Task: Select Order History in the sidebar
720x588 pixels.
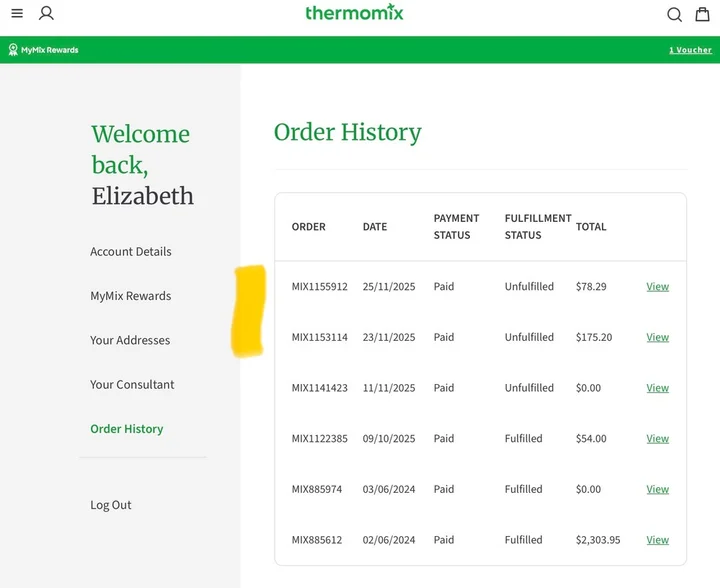Action: tap(127, 429)
